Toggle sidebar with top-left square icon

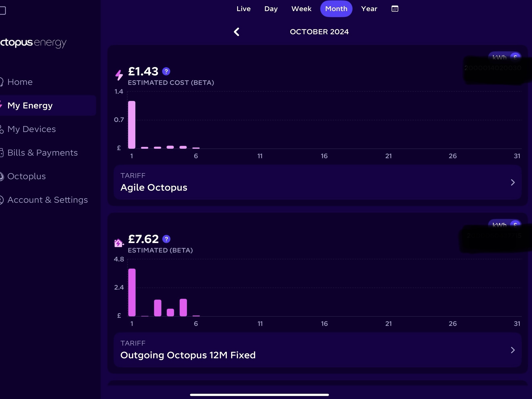3,11
